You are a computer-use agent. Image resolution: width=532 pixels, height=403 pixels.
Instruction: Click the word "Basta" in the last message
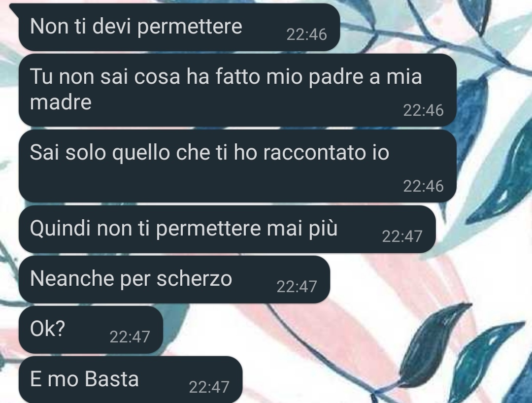tap(112, 379)
